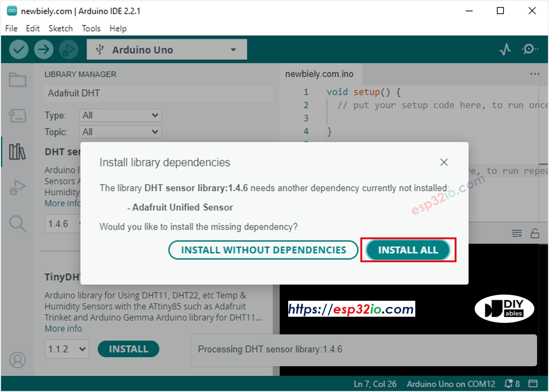Image resolution: width=549 pixels, height=392 pixels.
Task: Open the Tools menu
Action: click(x=91, y=28)
